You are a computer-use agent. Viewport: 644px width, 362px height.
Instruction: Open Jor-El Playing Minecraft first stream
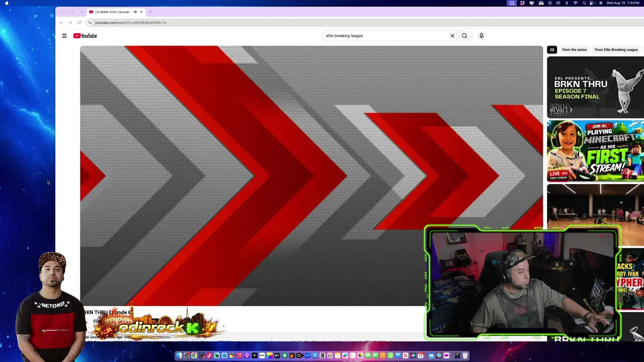pyautogui.click(x=595, y=151)
